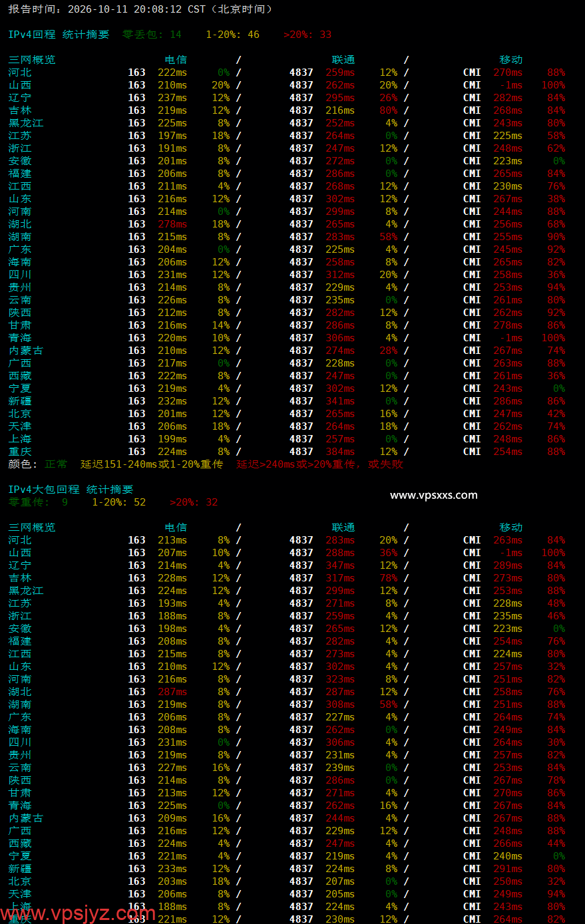Click the 289ms mobile large-packet latency for 辽宁
The image size is (585, 924).
[x=508, y=565]
